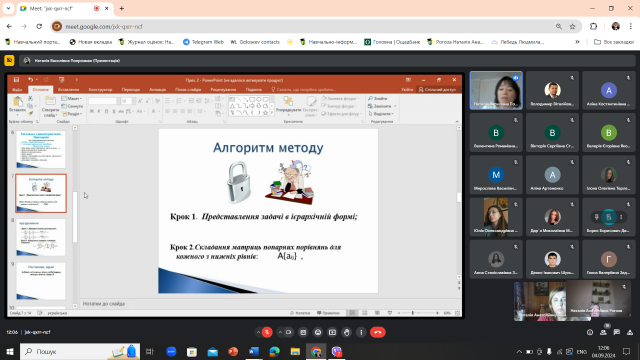This screenshot has width=640, height=360.
Task: Click the Мирослава Василівна participant tile
Action: (496, 175)
